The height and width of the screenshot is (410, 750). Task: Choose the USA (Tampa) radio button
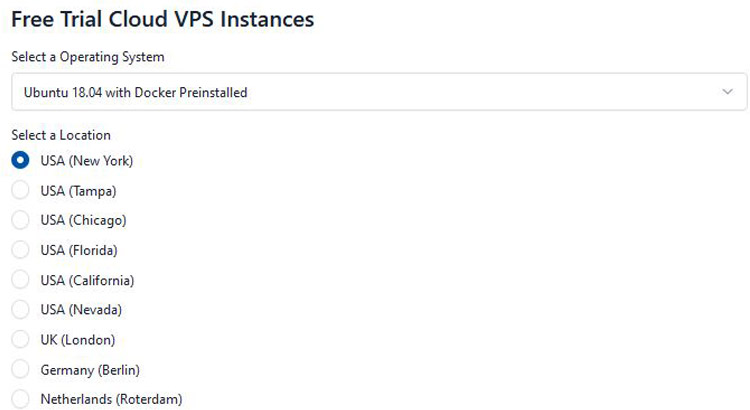[20, 190]
